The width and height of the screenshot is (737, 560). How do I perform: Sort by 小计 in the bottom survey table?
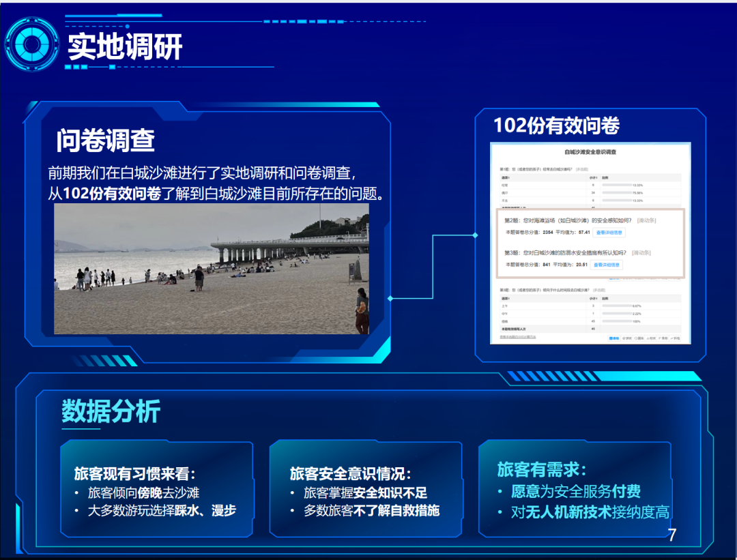point(593,298)
